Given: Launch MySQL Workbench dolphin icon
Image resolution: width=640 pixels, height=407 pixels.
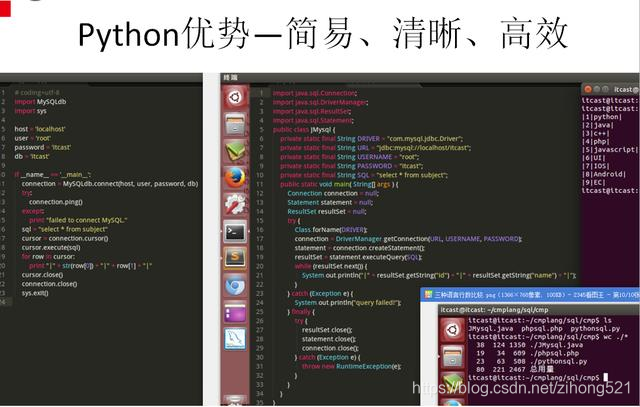Looking at the screenshot, I should click(235, 339).
